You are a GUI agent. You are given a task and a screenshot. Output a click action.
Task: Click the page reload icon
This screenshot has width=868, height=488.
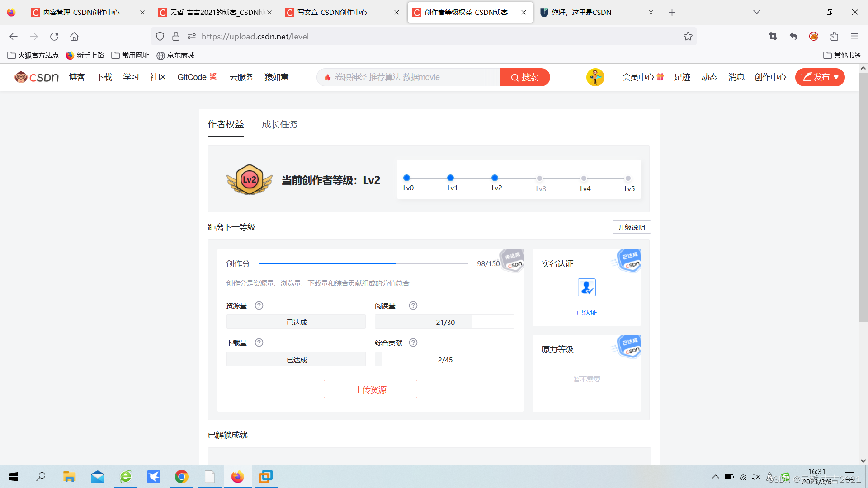[54, 36]
